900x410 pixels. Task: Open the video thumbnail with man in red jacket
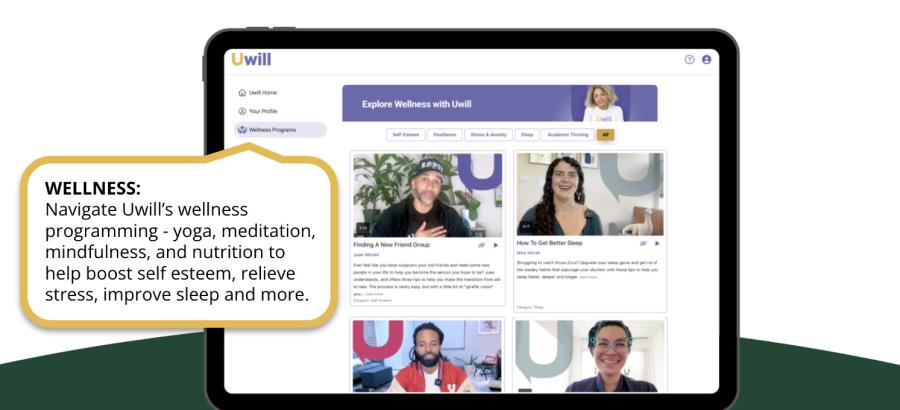(427, 356)
